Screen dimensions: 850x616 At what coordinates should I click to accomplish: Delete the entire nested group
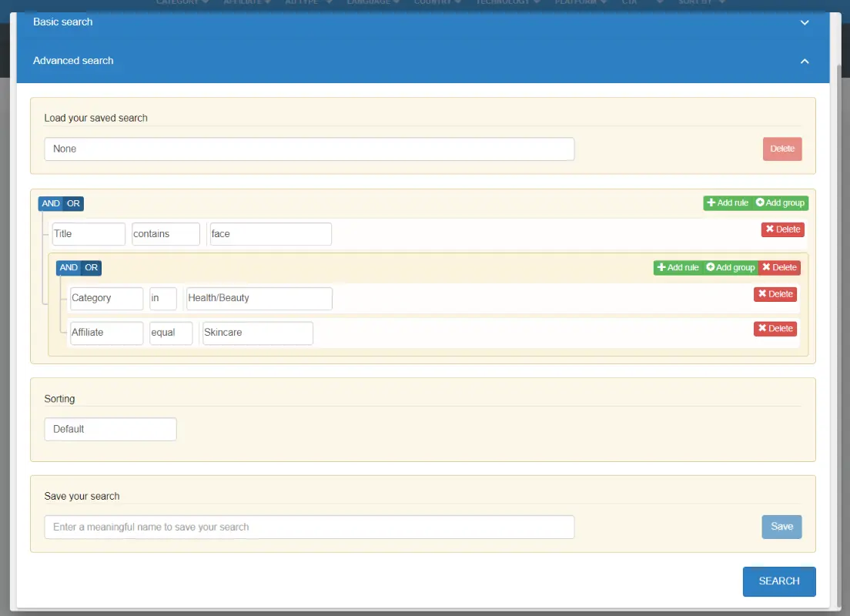pyautogui.click(x=779, y=268)
